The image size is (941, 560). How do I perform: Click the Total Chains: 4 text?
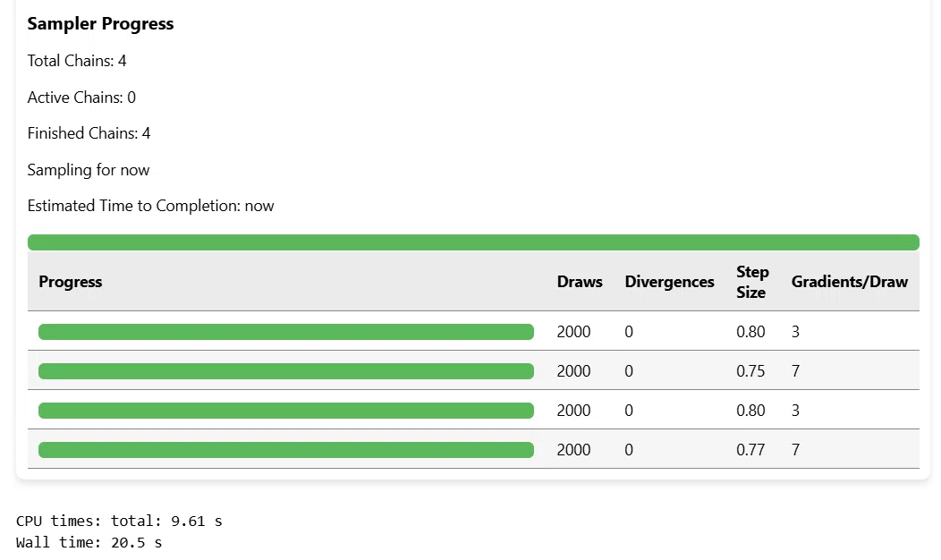coord(77,61)
